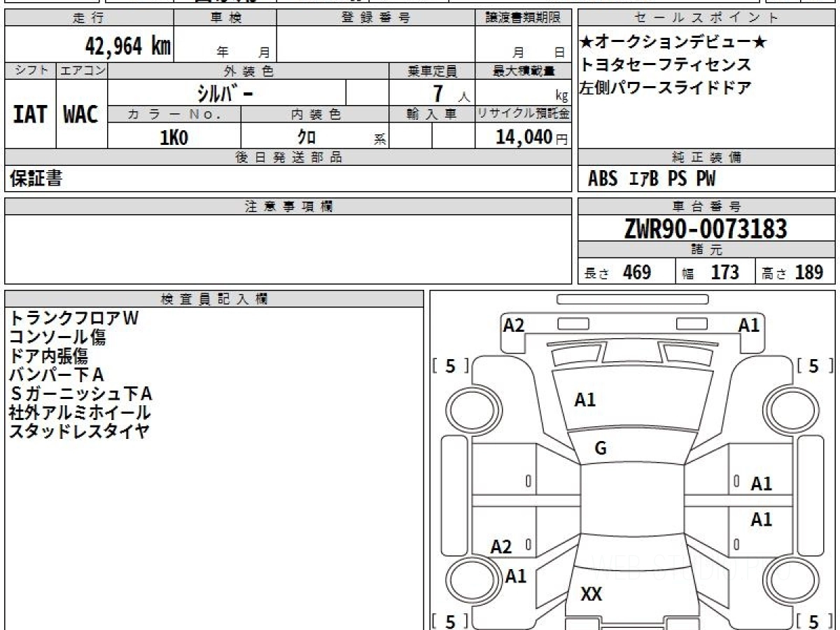The height and width of the screenshot is (630, 840).
Task: Click the 外装色 header cell
Action: pyautogui.click(x=248, y=71)
